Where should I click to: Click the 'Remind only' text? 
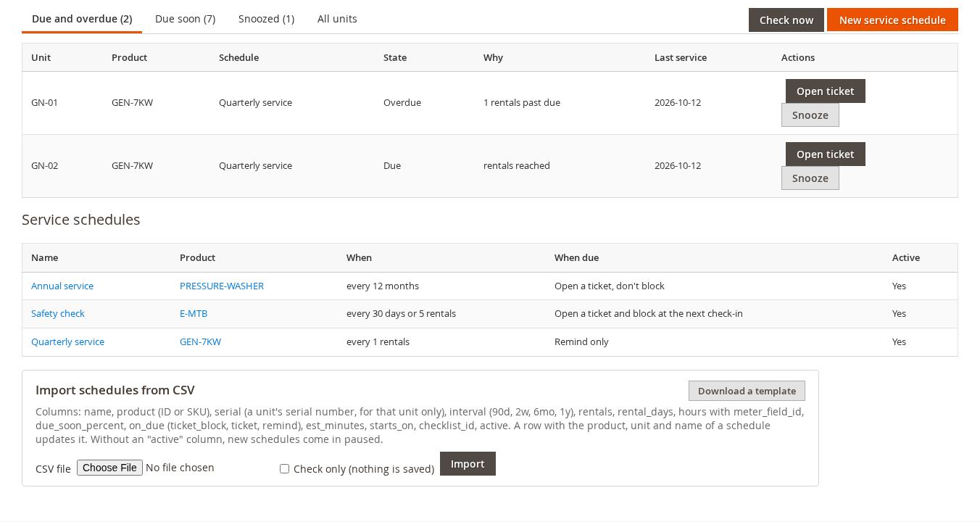click(581, 342)
